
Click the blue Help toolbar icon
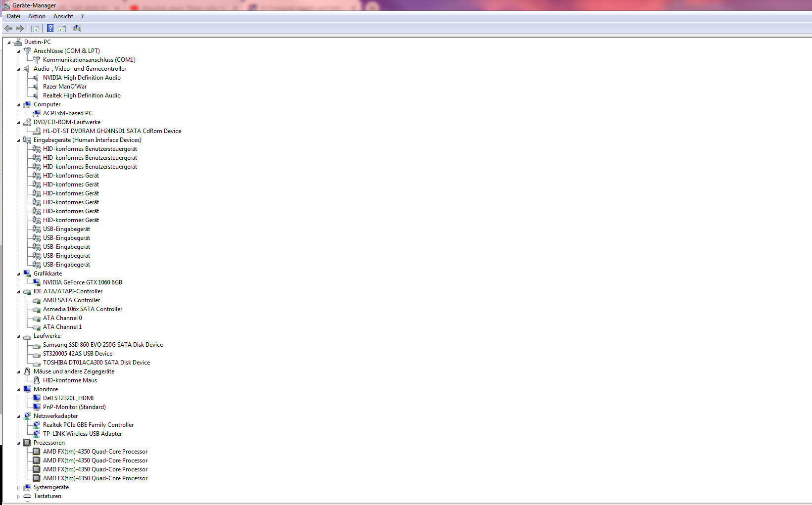click(x=50, y=28)
